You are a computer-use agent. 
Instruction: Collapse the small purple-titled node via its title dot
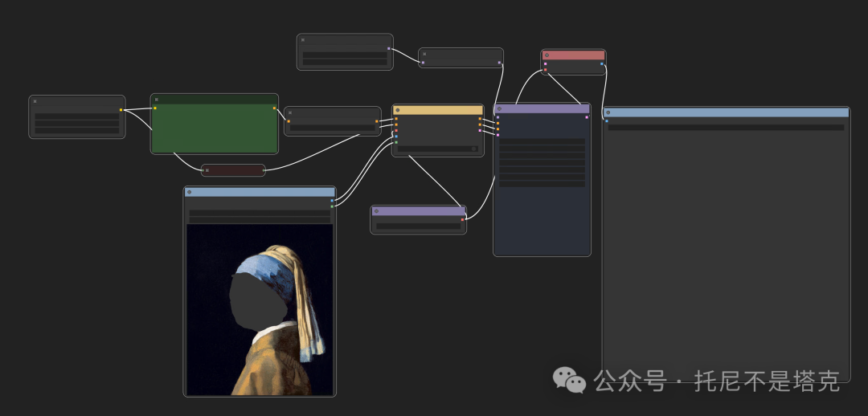tap(376, 210)
